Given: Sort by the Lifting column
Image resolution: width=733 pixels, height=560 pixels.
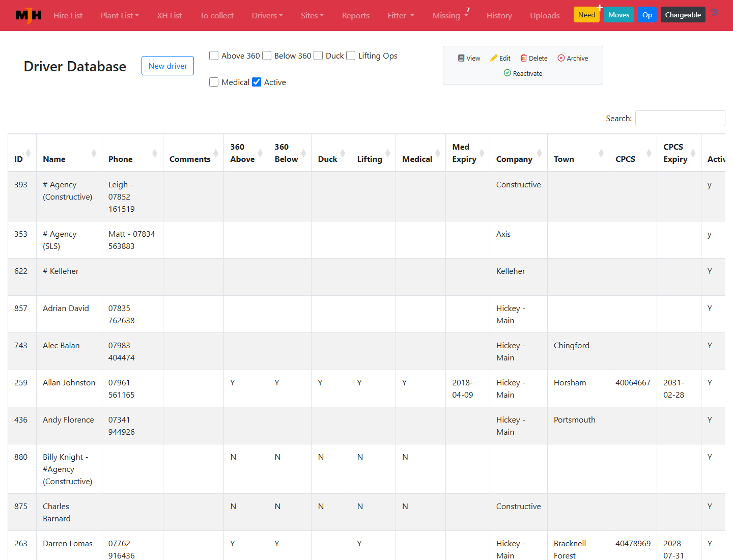Looking at the screenshot, I should (373, 153).
